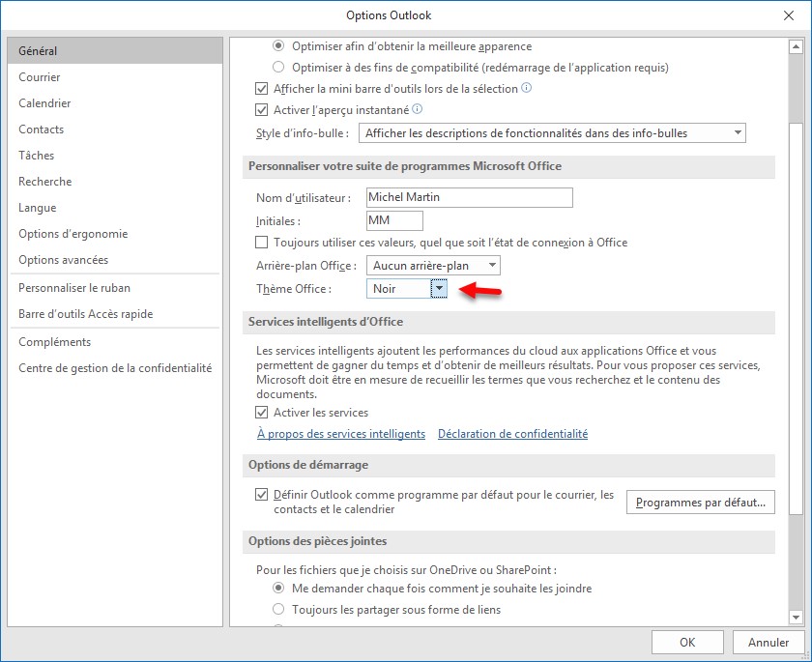
Task: Click info icon beside mini barre d'outils option
Action: (526, 88)
